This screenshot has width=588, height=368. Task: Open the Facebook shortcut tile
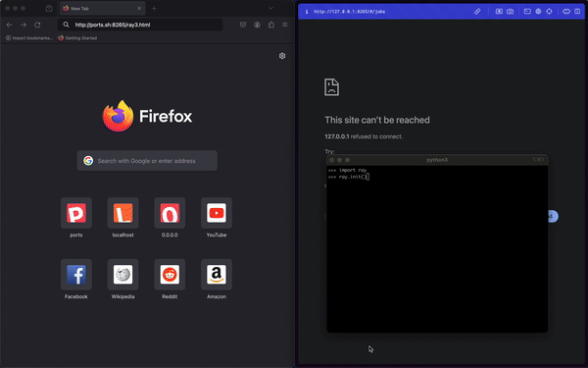(x=76, y=275)
